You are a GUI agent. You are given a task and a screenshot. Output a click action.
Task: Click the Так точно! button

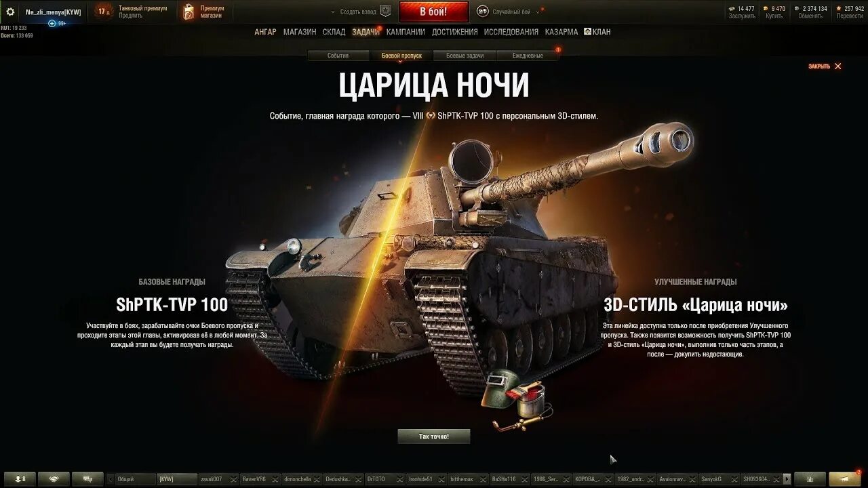pos(434,436)
